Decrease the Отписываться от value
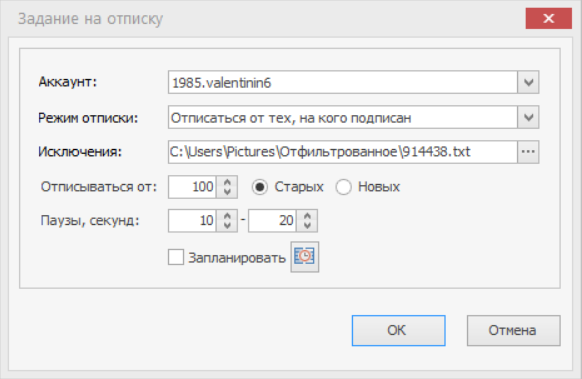582x379 pixels. click(x=227, y=192)
